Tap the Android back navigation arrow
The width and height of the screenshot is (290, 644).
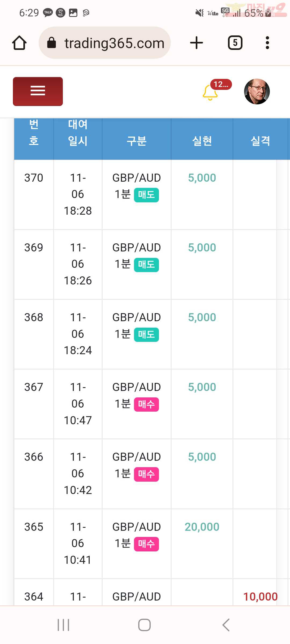point(226,625)
